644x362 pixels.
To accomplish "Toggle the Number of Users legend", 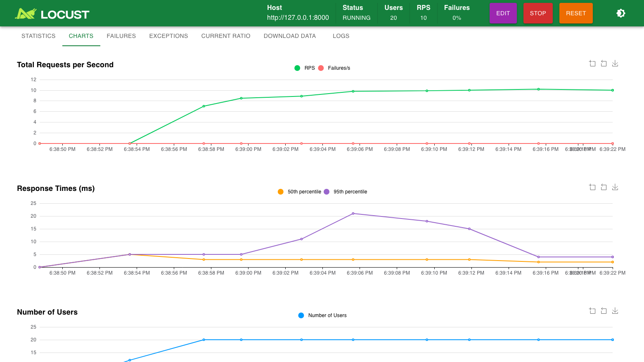I will coord(322,315).
